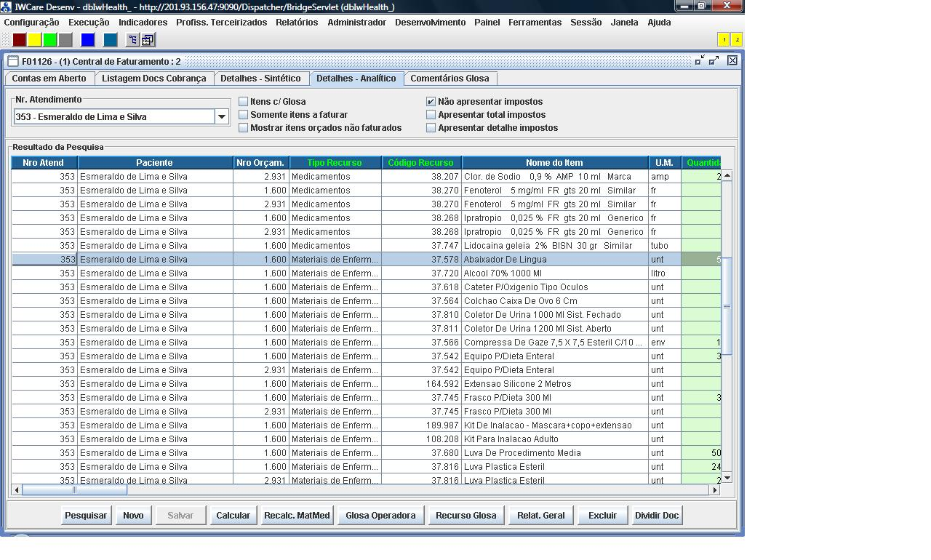Enable Itens c/ Glosa checkbox
931x560 pixels.
click(x=244, y=102)
